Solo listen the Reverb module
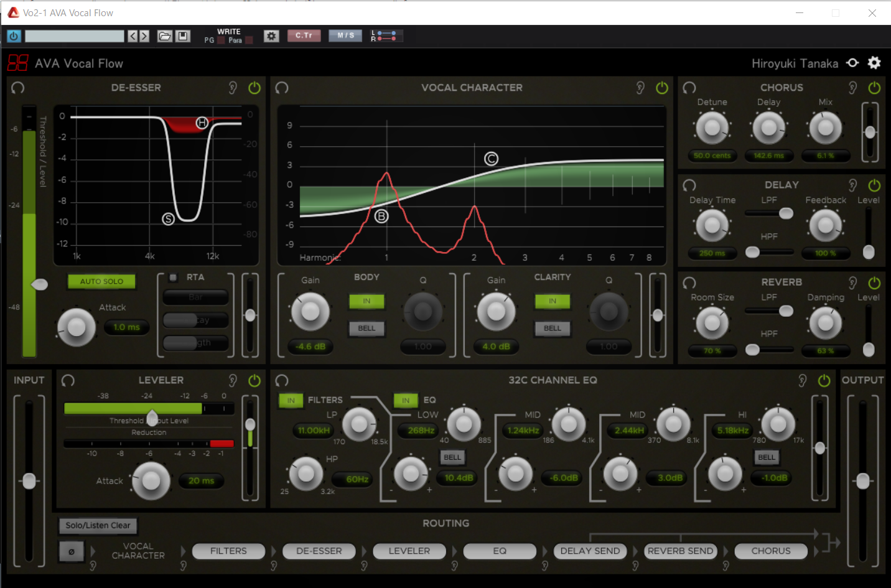Screen dimensions: 891x588 [x=853, y=282]
